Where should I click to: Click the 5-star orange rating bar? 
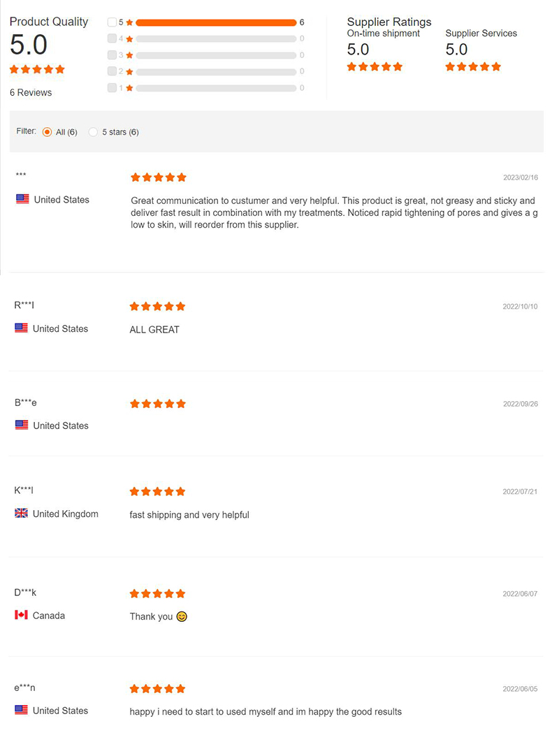[x=216, y=22]
